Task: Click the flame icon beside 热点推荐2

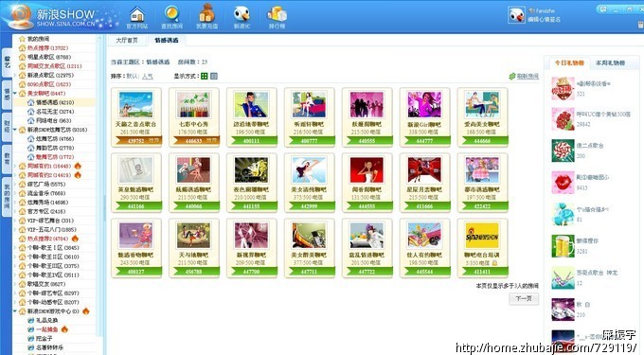Action: click(x=75, y=238)
